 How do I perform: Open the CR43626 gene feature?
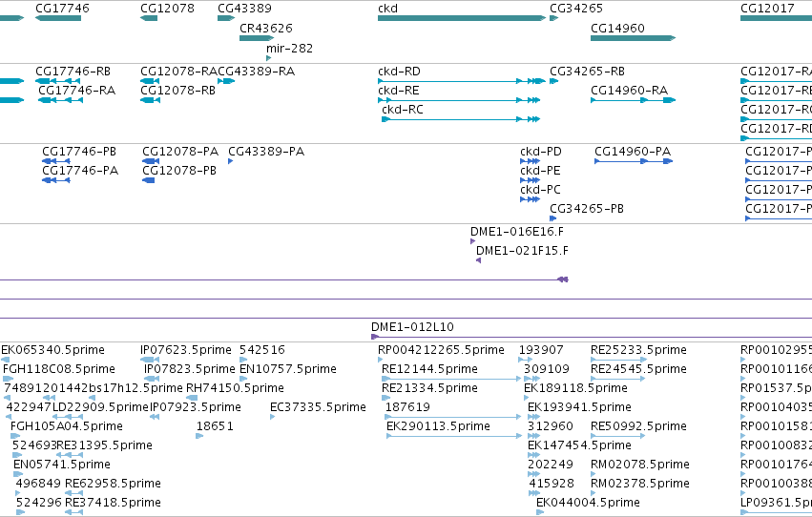(257, 38)
